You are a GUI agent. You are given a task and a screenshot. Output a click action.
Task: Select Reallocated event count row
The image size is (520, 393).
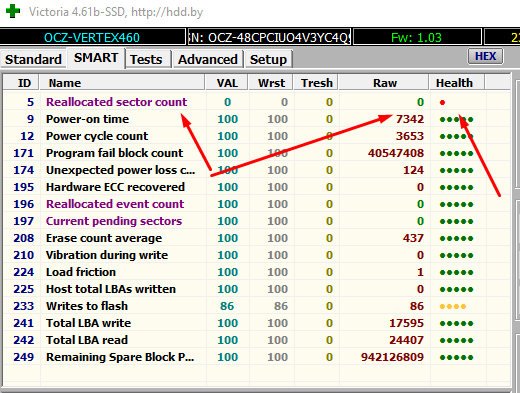click(257, 204)
